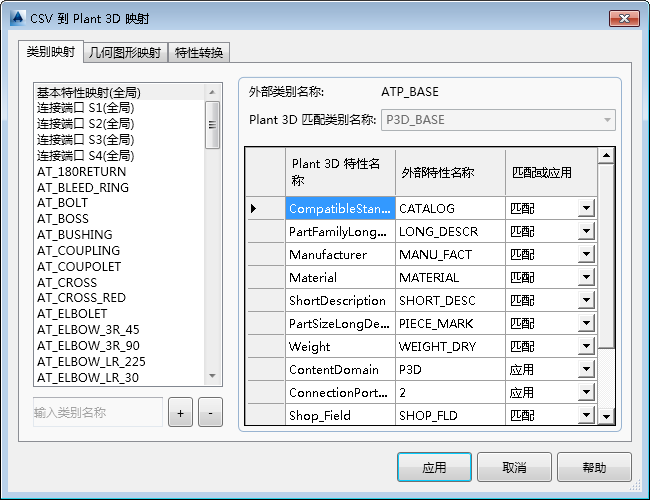Choose AT_180RETURN in the category list

point(119,171)
